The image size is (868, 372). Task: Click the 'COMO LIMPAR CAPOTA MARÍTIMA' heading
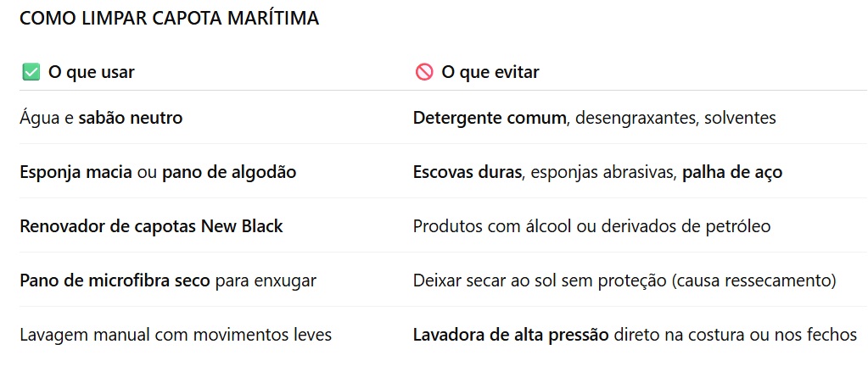coord(169,19)
